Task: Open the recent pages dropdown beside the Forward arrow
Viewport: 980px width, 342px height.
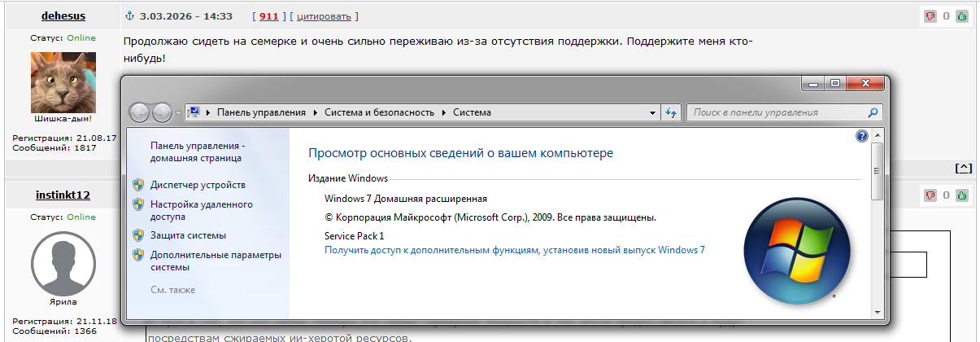Action: pyautogui.click(x=178, y=113)
